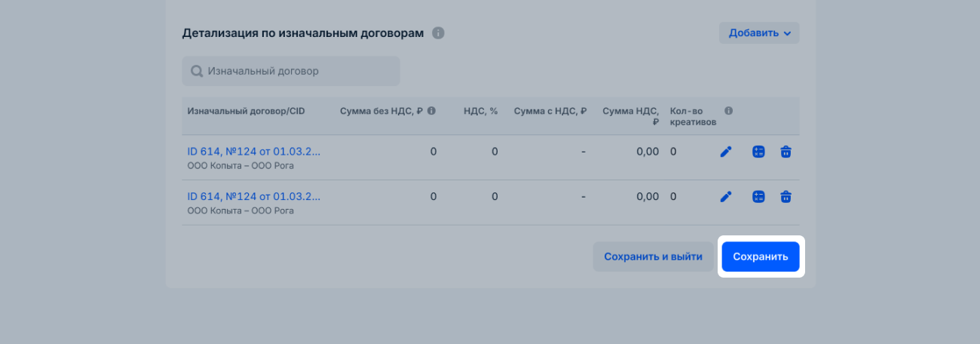Click info icon beside Сумма без НДС header

click(x=431, y=111)
